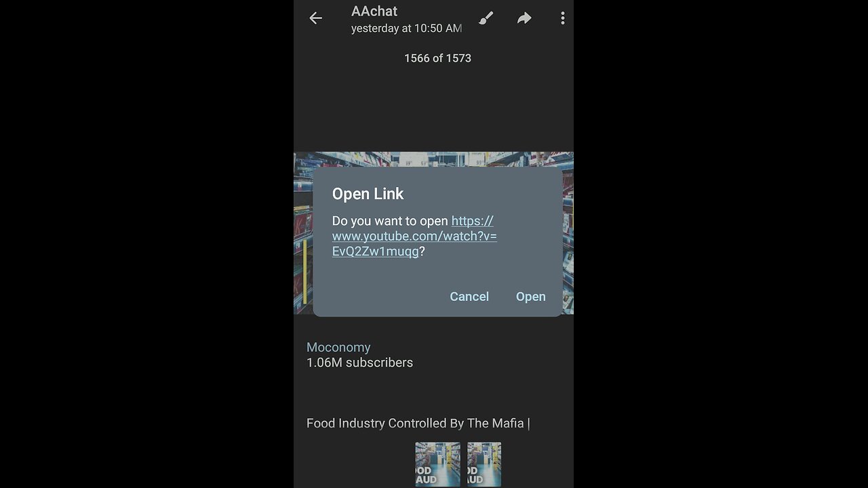868x488 pixels.
Task: Click the Open Link dialog heading
Action: pos(368,194)
